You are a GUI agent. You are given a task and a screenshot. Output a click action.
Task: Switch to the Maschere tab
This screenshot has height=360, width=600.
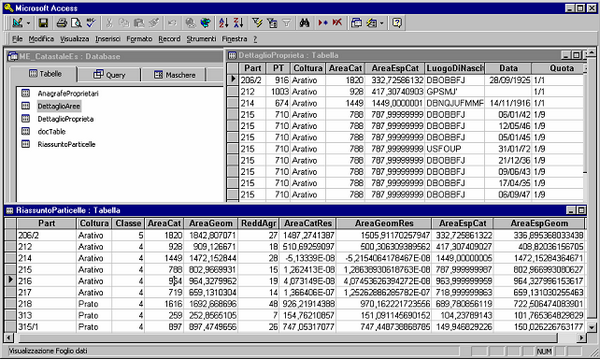174,75
